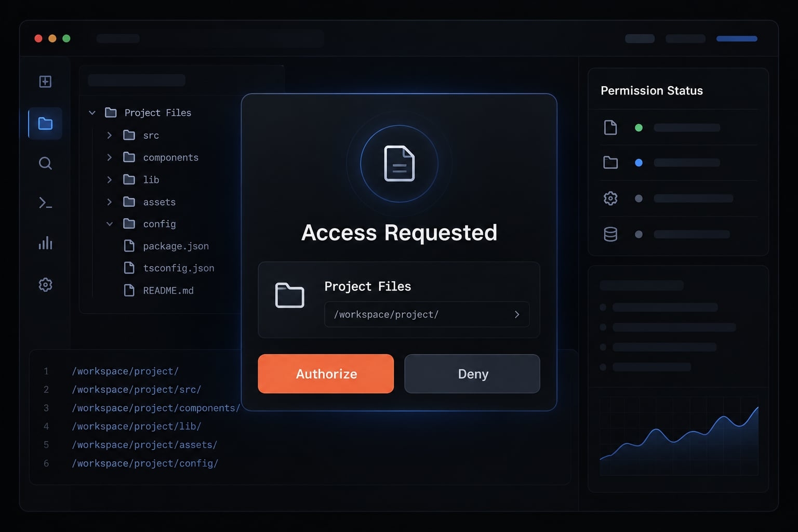The width and height of the screenshot is (798, 532).
Task: Click the src folder icon in tree
Action: (129, 135)
